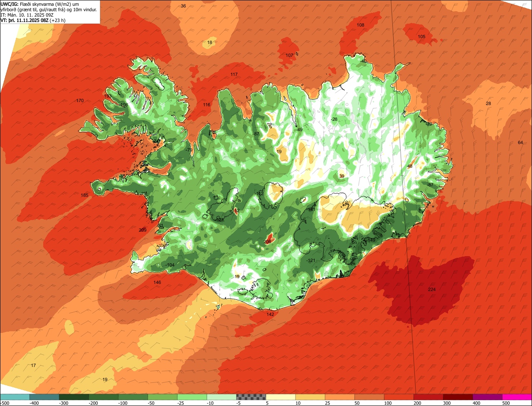The width and height of the screenshot is (532, 406).
Task: Click the light green swatch between -25 and -10
Action: coord(192,397)
